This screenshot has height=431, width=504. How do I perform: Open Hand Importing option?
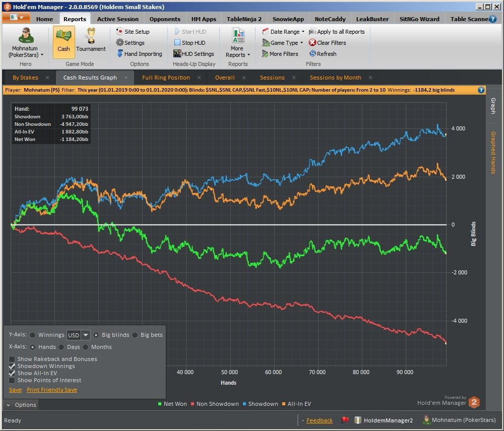click(x=140, y=54)
